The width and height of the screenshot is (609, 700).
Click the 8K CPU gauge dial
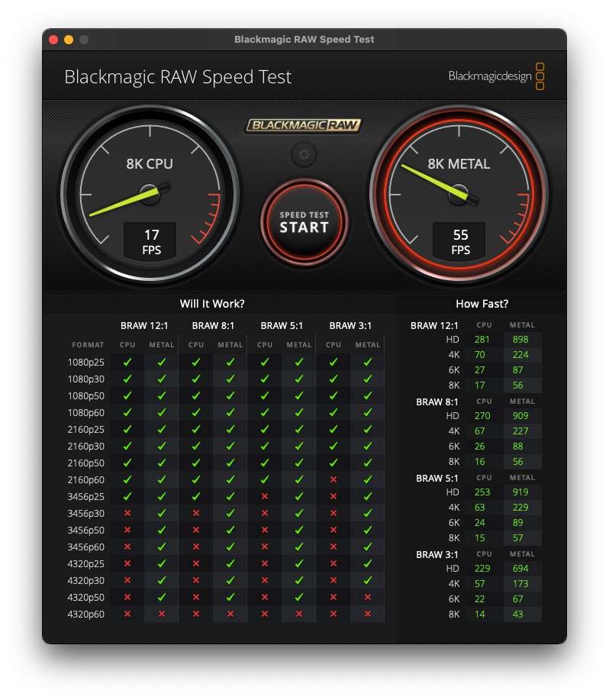click(x=150, y=194)
